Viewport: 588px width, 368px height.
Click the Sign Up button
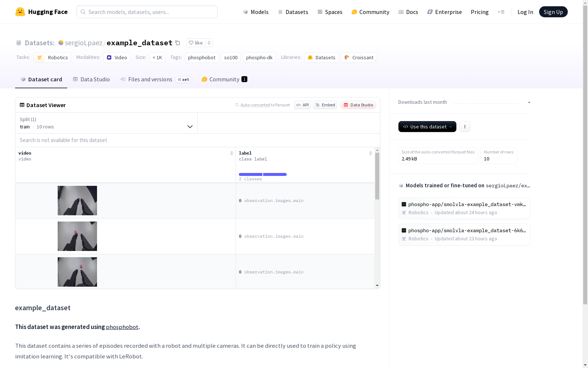[553, 12]
